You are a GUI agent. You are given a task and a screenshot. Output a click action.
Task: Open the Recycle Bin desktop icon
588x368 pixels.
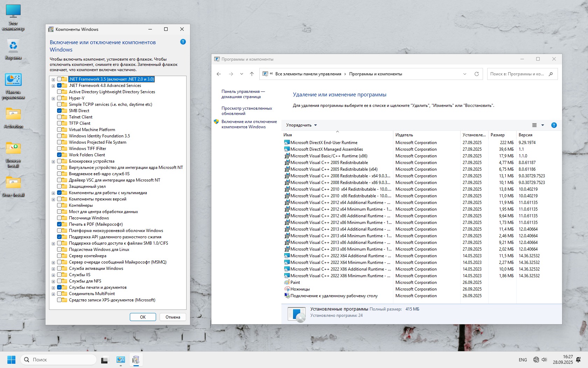(x=13, y=49)
